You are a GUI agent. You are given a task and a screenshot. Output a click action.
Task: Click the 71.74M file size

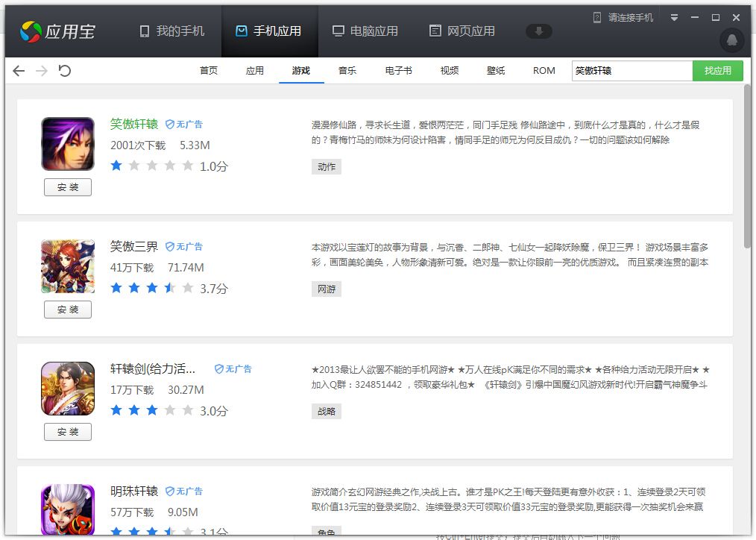[x=186, y=268]
